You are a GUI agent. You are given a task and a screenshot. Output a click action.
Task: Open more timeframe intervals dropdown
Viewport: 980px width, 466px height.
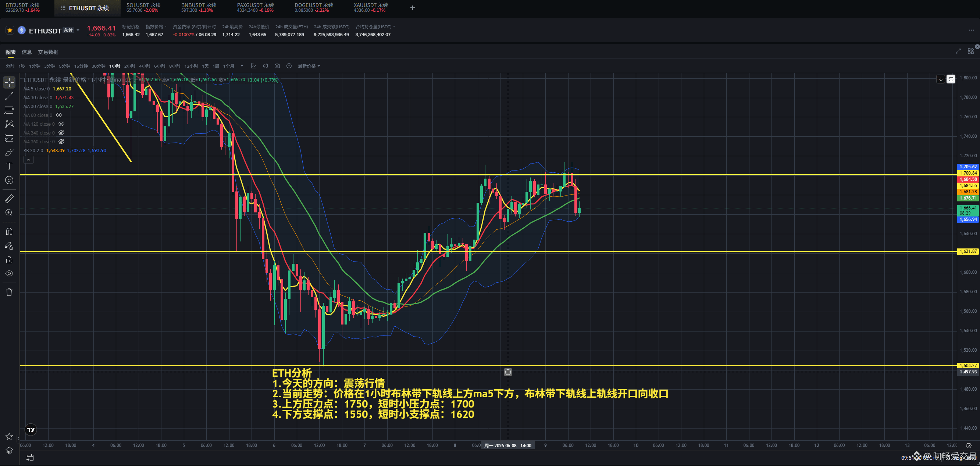pyautogui.click(x=242, y=66)
